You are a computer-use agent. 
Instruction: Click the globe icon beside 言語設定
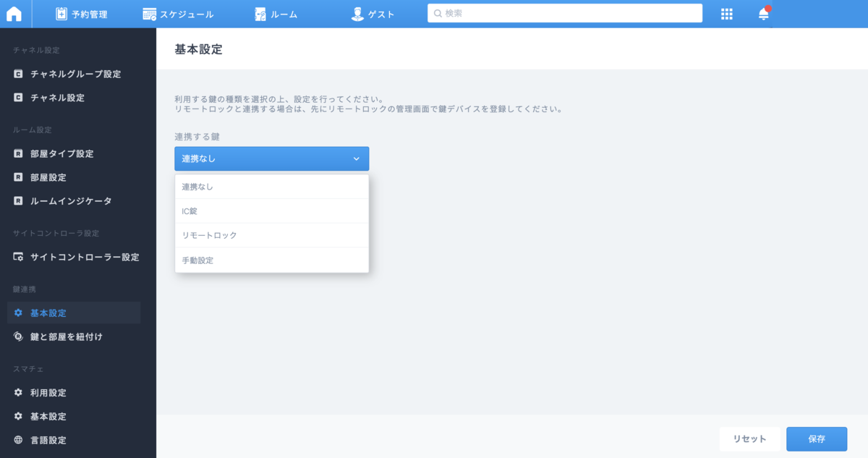point(19,440)
